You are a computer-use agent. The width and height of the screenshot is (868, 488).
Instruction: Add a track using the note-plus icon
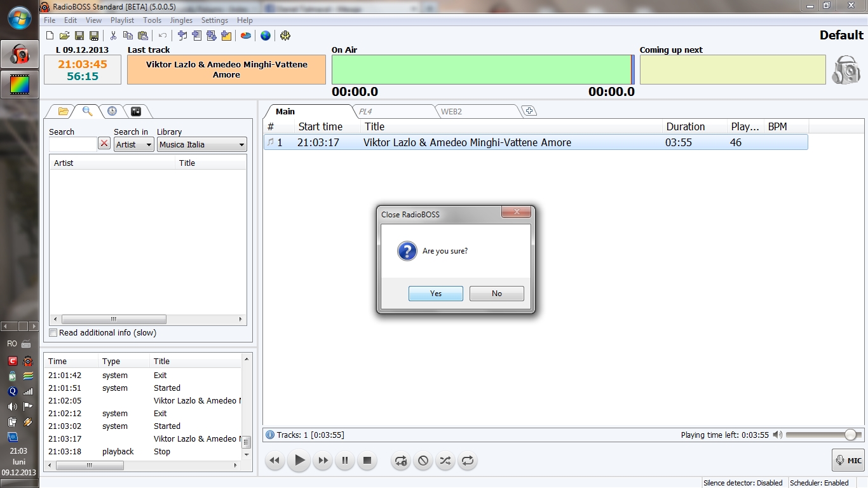coord(182,36)
